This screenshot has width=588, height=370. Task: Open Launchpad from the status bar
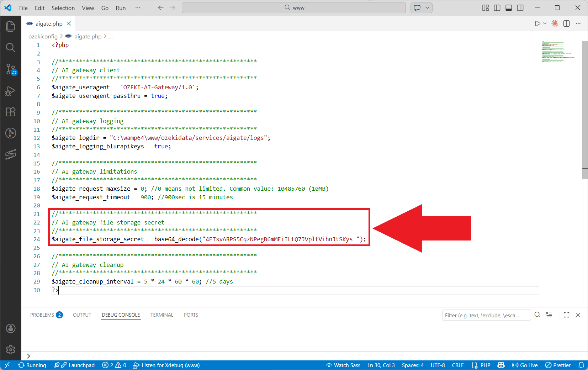pyautogui.click(x=74, y=365)
